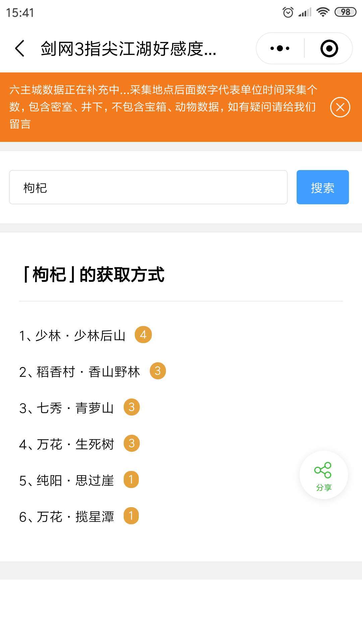Open the three-dot more menu
This screenshot has width=362, height=644.
[280, 49]
